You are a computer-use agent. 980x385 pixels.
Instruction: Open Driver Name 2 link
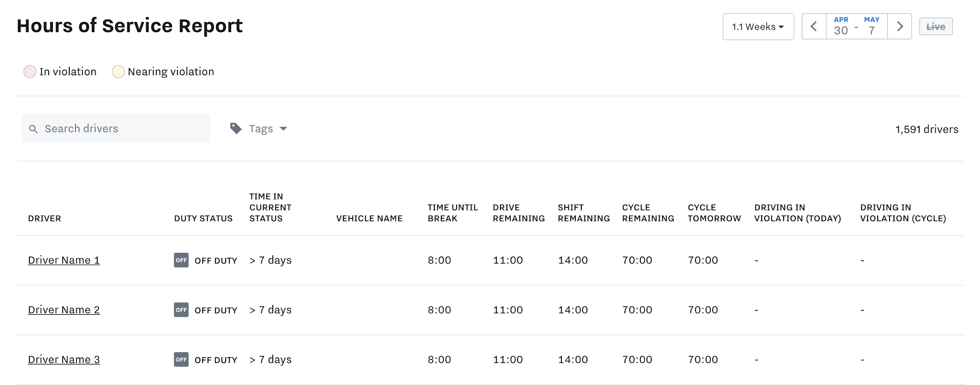(x=64, y=310)
